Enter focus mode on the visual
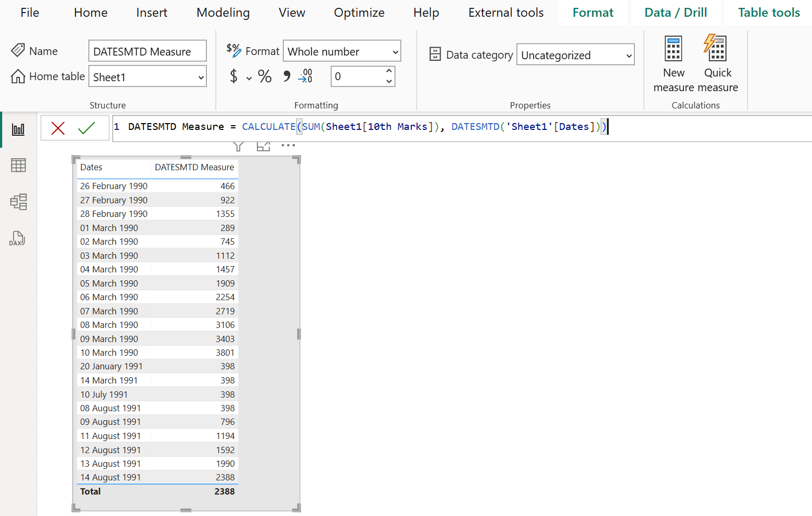The image size is (812, 516). (x=264, y=145)
